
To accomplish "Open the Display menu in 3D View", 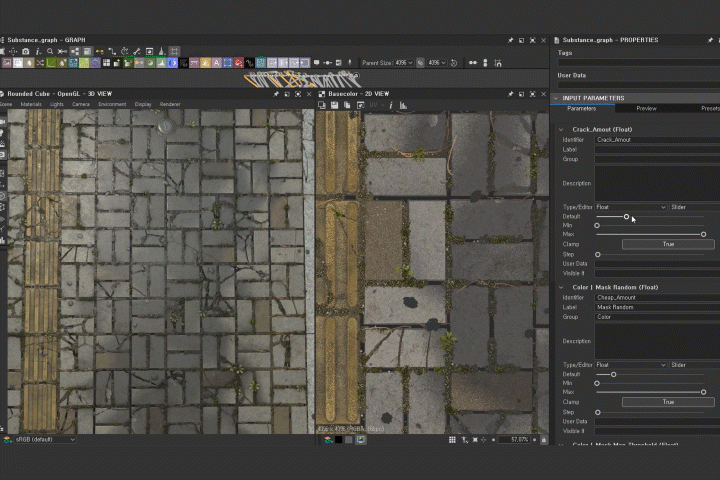I will pos(143,104).
